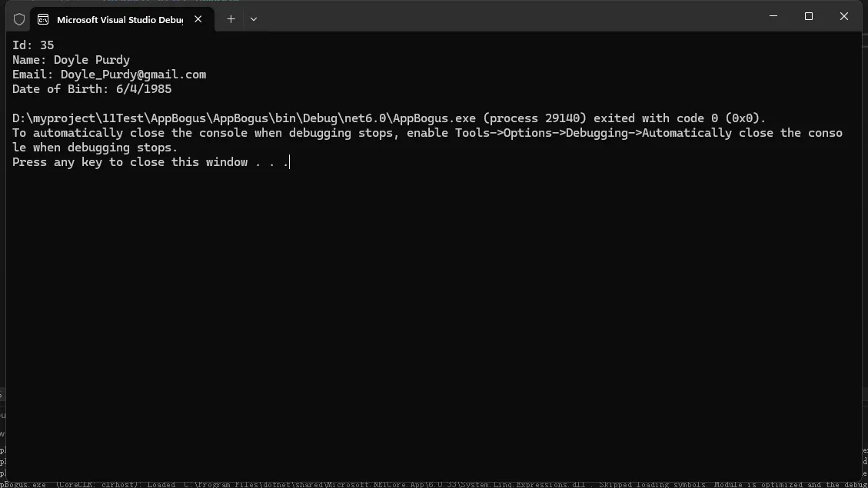Expand the new tab profile dropdown chevron
The width and height of the screenshot is (868, 488).
click(x=254, y=19)
